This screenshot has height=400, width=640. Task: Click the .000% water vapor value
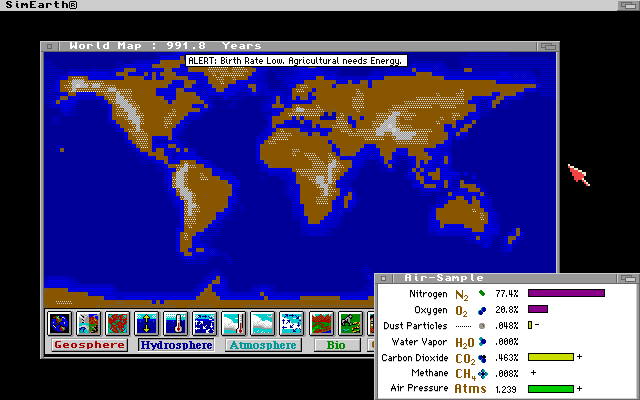pos(507,342)
